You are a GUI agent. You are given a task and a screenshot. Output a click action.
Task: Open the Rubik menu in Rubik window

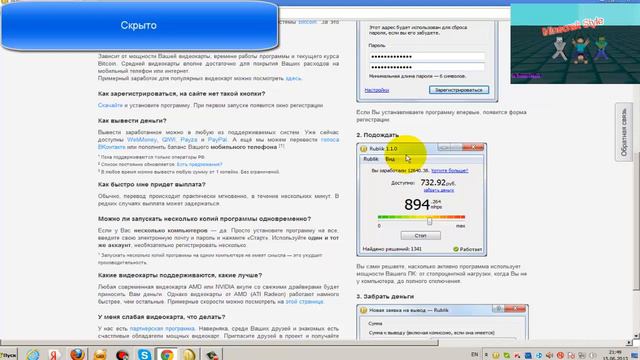[x=371, y=159]
